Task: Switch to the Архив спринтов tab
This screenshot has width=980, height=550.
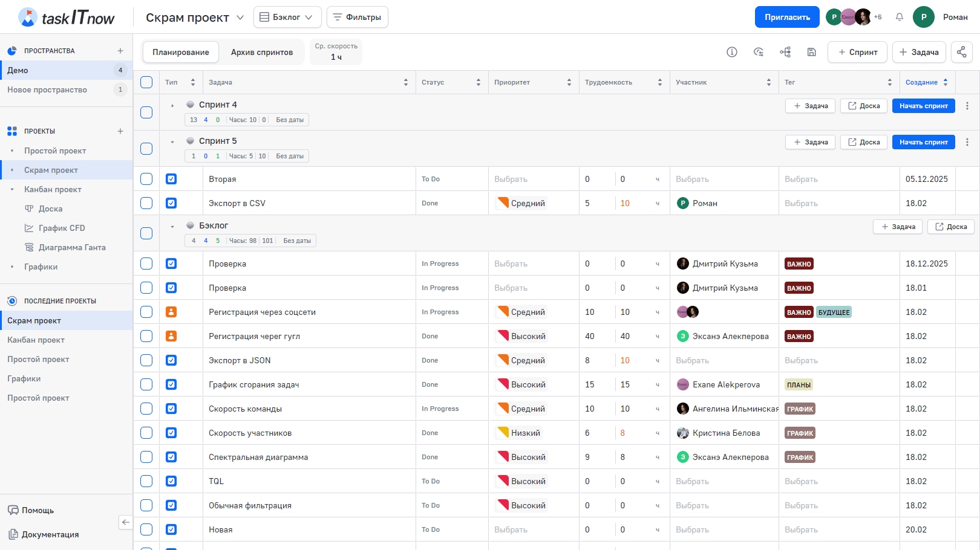Action: (261, 52)
